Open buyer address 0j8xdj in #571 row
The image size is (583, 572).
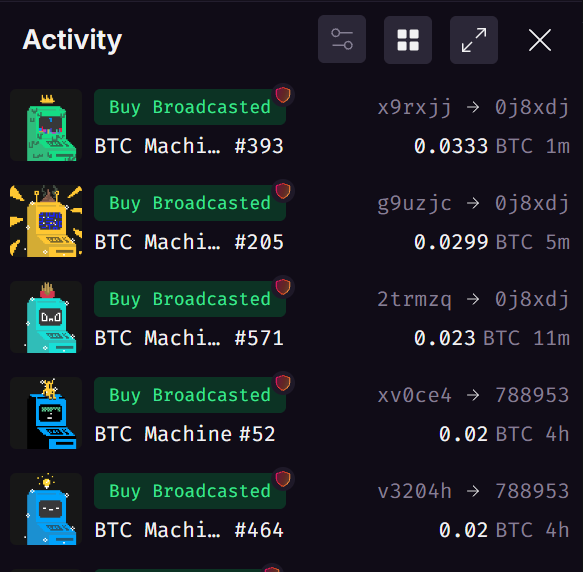coord(532,300)
